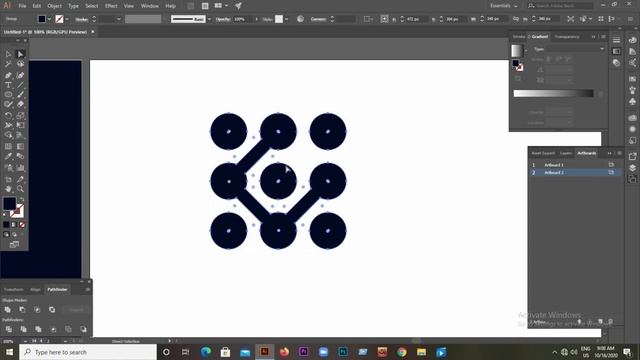The height and width of the screenshot is (360, 640).
Task: Set paint to Gradient in toolbar
Action: tap(14, 224)
